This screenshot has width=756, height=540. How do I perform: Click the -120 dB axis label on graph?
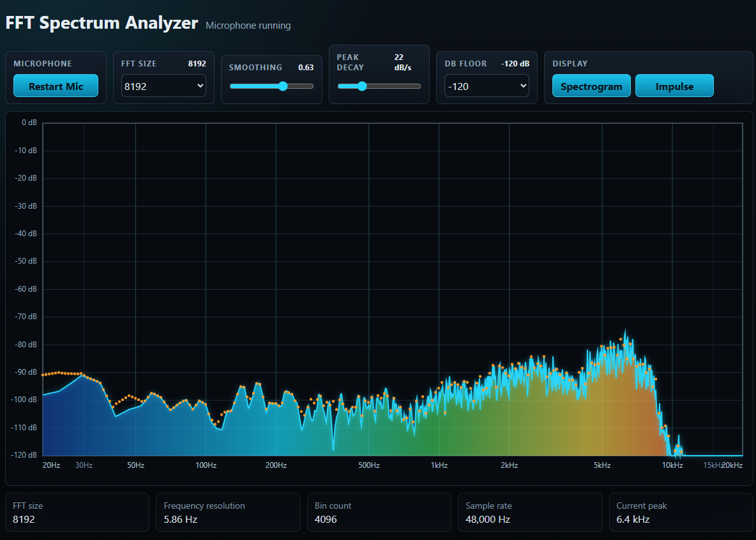24,454
